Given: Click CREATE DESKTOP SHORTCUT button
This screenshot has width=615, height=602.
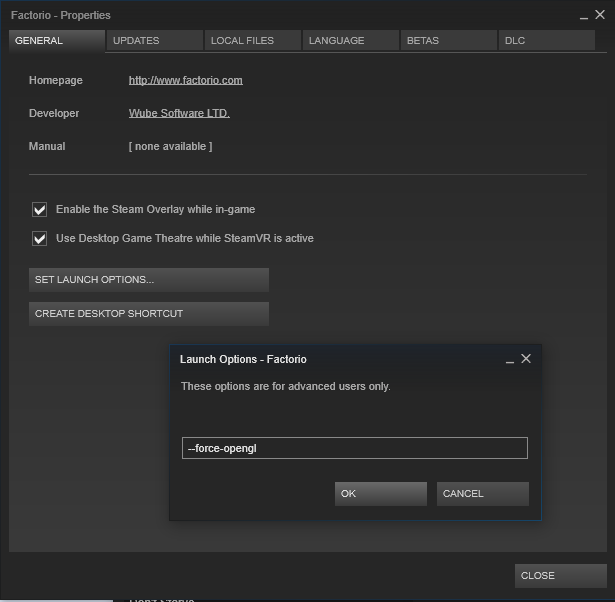Looking at the screenshot, I should coord(149,314).
